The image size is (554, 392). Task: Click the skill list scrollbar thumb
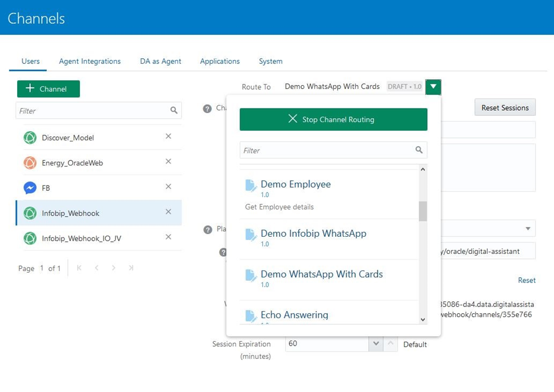[423, 211]
